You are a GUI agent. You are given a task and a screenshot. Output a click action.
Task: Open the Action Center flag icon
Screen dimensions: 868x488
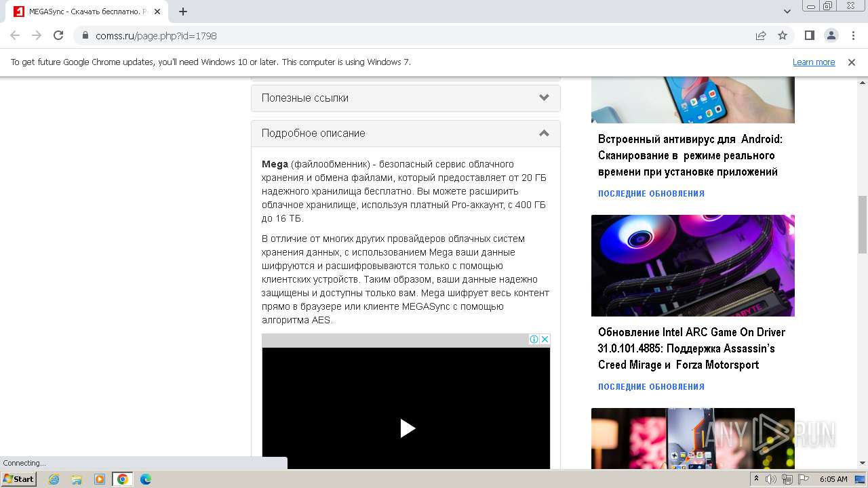[804, 479]
